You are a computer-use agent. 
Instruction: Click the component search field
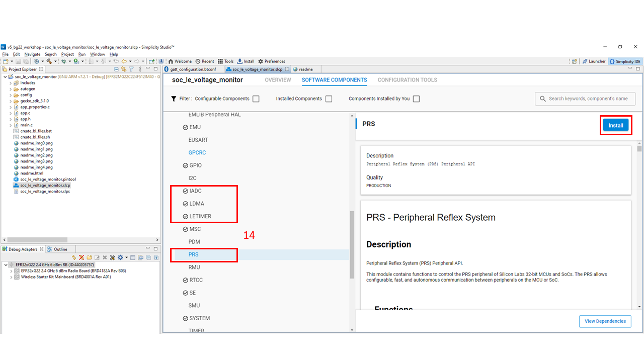pyautogui.click(x=585, y=99)
